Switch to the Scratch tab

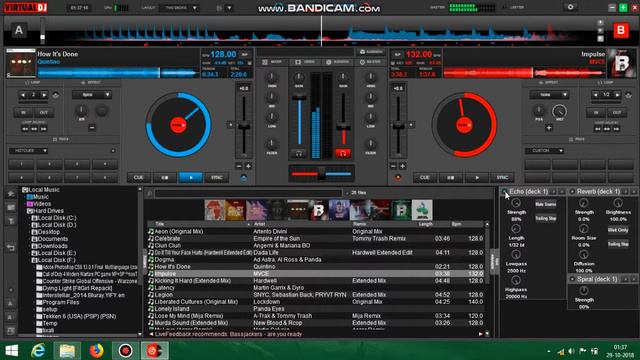pyautogui.click(x=338, y=62)
